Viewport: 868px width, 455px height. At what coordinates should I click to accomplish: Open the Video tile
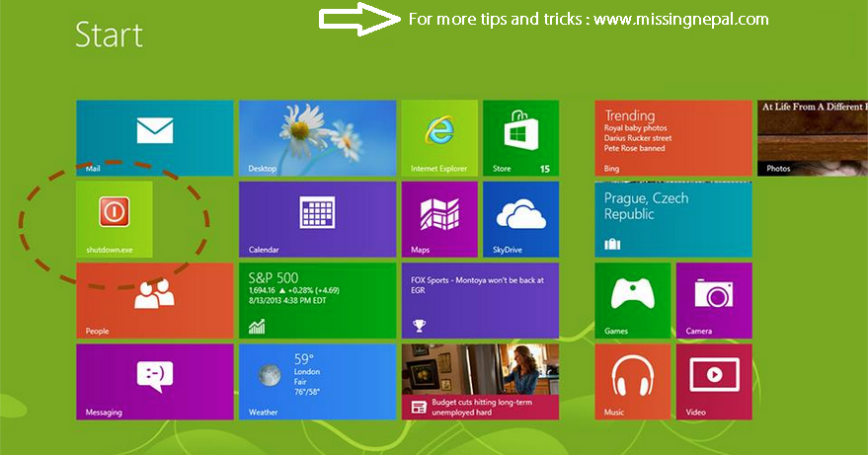(x=714, y=382)
